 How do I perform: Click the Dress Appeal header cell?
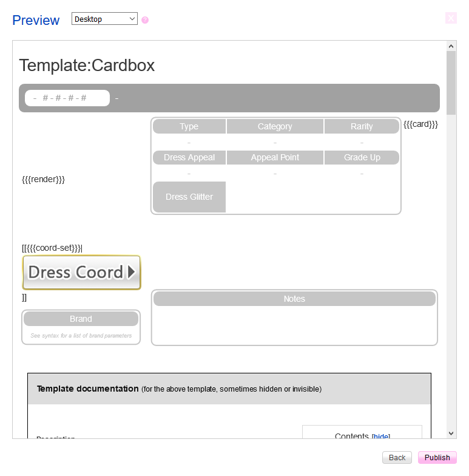tap(189, 157)
